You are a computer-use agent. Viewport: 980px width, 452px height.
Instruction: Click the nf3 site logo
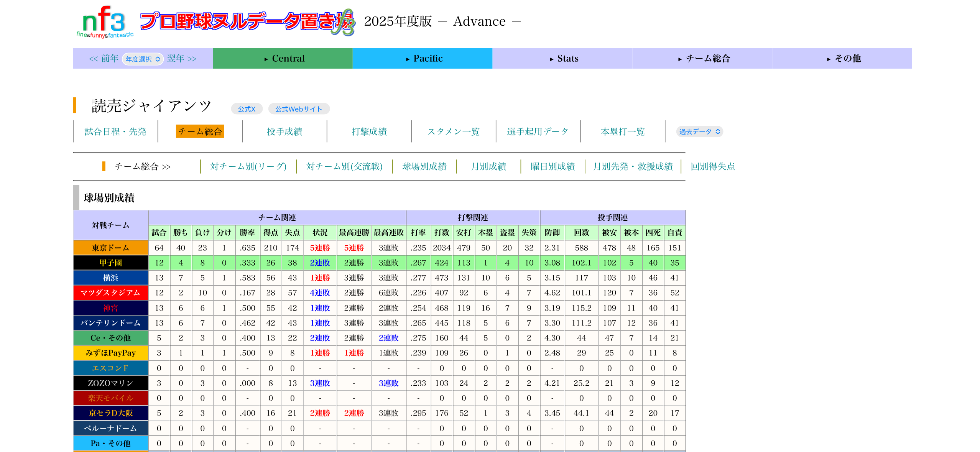pyautogui.click(x=104, y=22)
